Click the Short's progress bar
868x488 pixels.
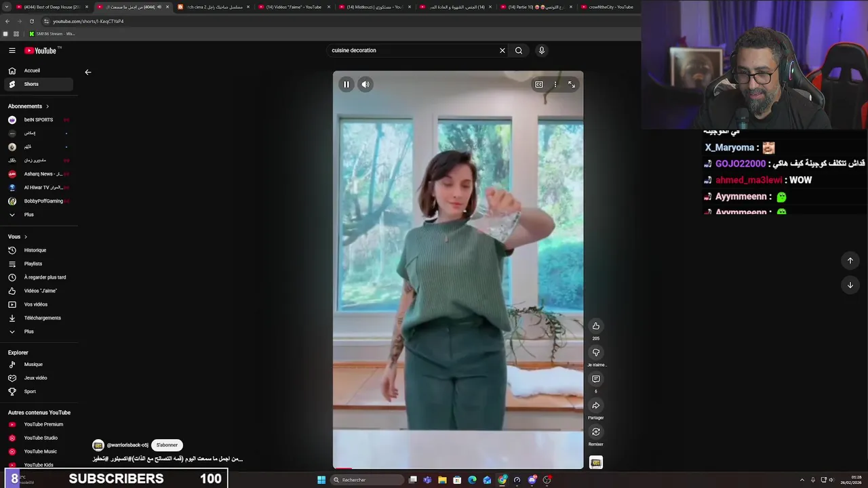458,468
